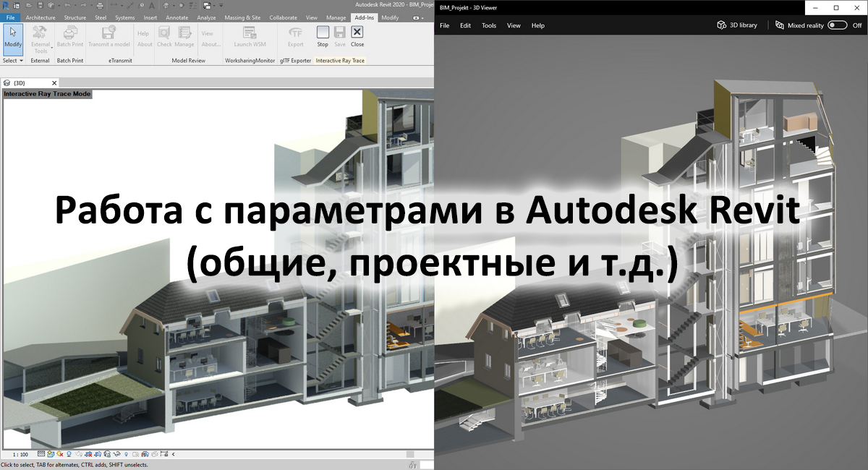This screenshot has width=868, height=470.
Task: Open the Edit menu in 3D Viewer
Action: click(x=465, y=25)
